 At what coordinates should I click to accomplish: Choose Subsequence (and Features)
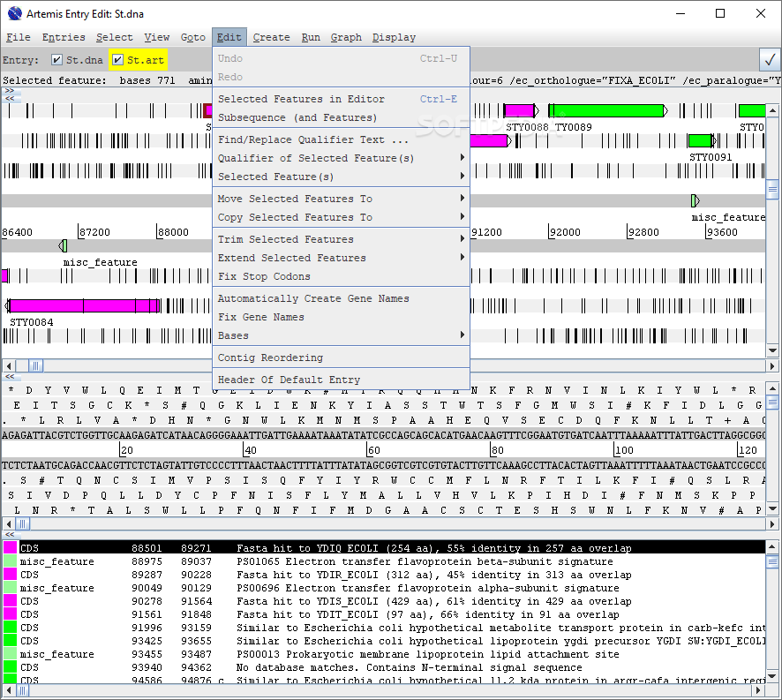pyautogui.click(x=341, y=117)
